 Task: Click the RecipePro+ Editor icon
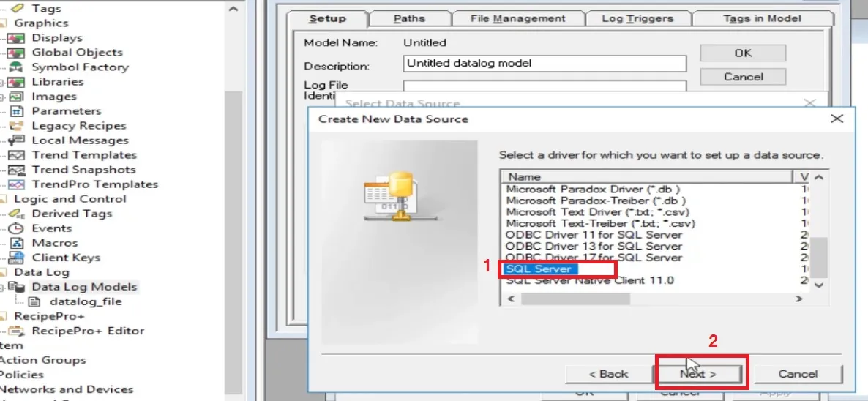point(18,331)
